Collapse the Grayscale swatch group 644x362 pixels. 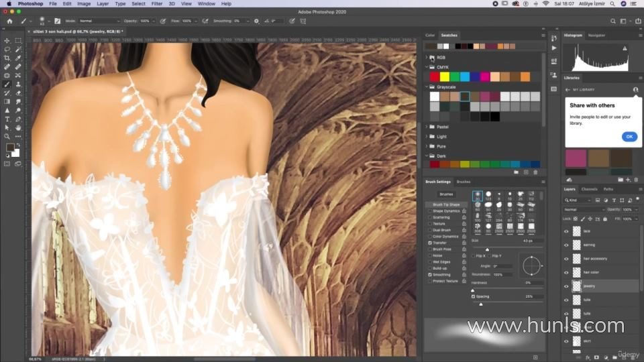426,87
